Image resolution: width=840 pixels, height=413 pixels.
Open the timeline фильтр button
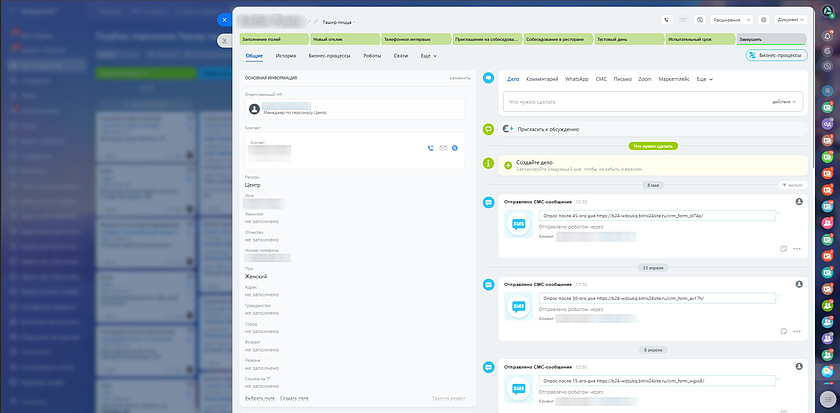[790, 186]
